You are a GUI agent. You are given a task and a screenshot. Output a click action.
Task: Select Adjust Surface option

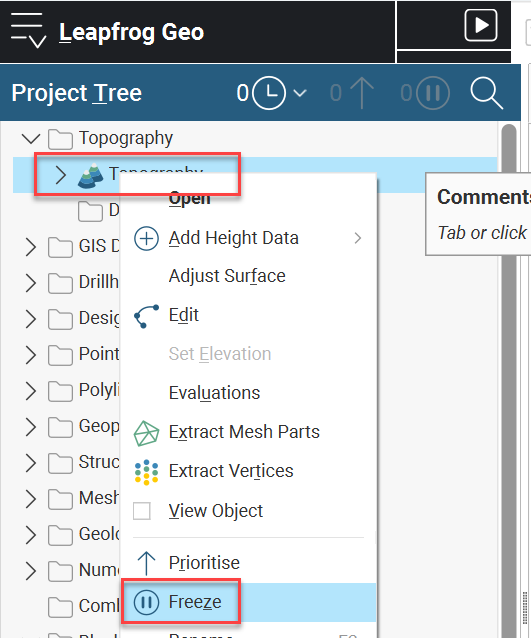pyautogui.click(x=227, y=276)
